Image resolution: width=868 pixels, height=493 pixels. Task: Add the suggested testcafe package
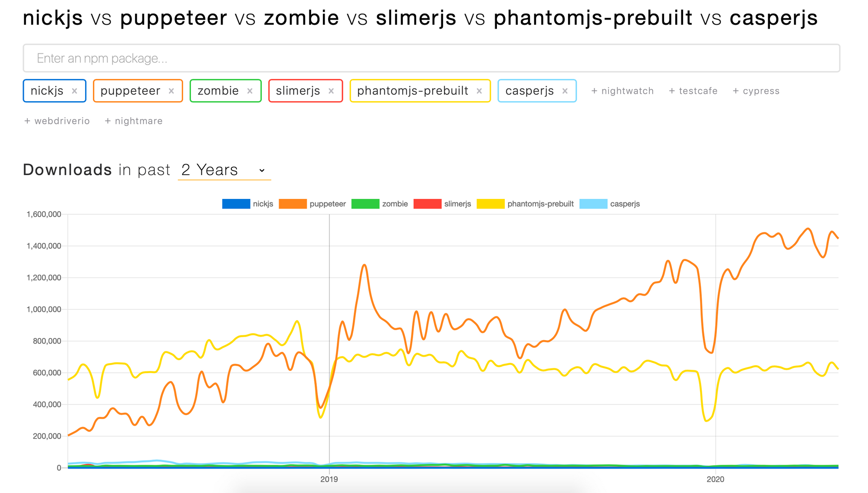pyautogui.click(x=693, y=91)
